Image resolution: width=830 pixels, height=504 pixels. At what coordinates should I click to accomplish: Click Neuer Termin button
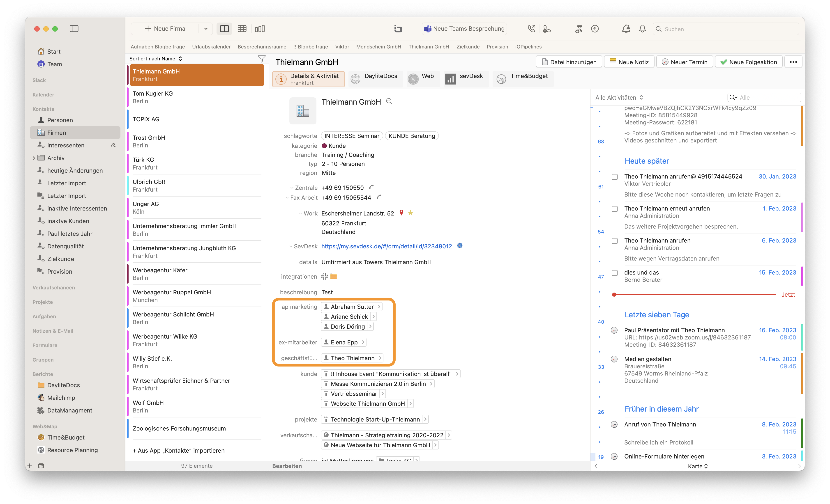point(685,62)
